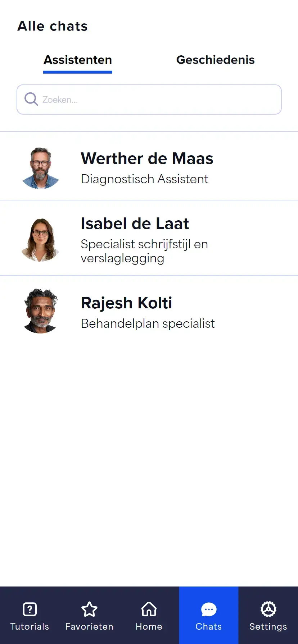Click the magnifying glass search icon

coord(31,99)
